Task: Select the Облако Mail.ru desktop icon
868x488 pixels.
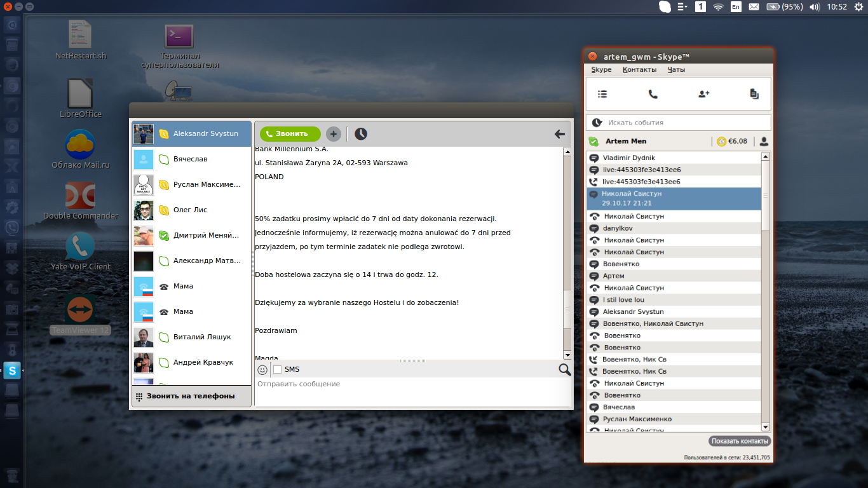Action: [x=81, y=149]
